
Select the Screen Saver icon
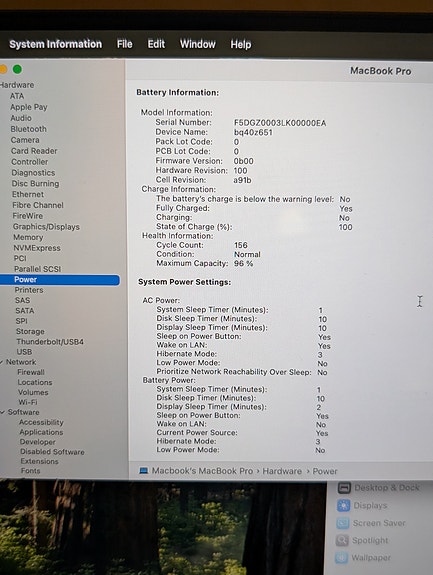pos(342,523)
